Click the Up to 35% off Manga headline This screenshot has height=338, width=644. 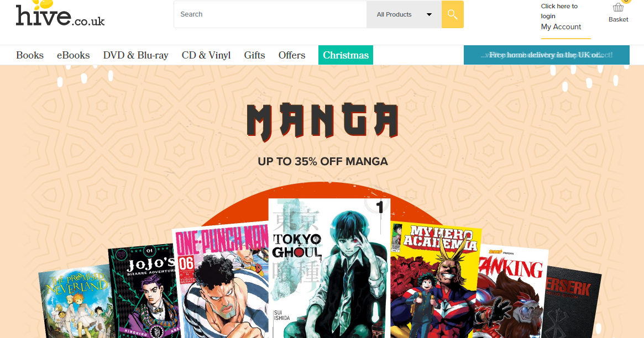(323, 161)
